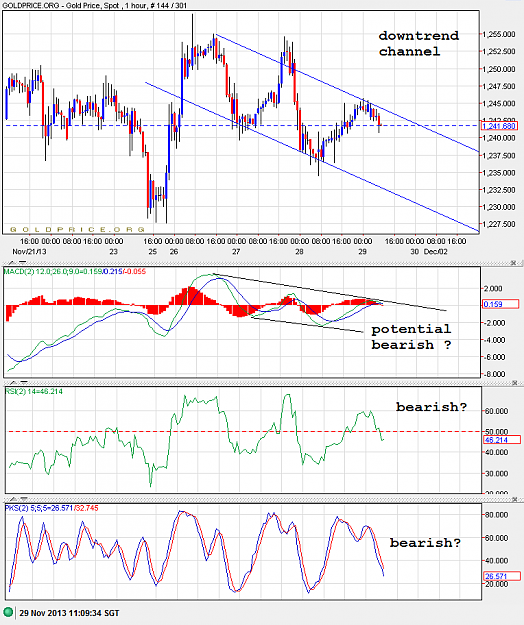Move the MACD panel down with its arrow
Viewport: 524px width, 625px height.
23,263
